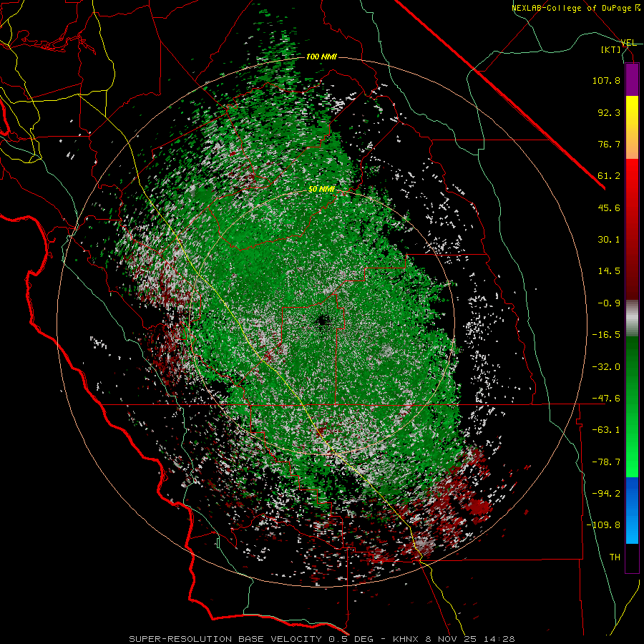
Task: Click the 107.8 legend value
Action: (606, 80)
